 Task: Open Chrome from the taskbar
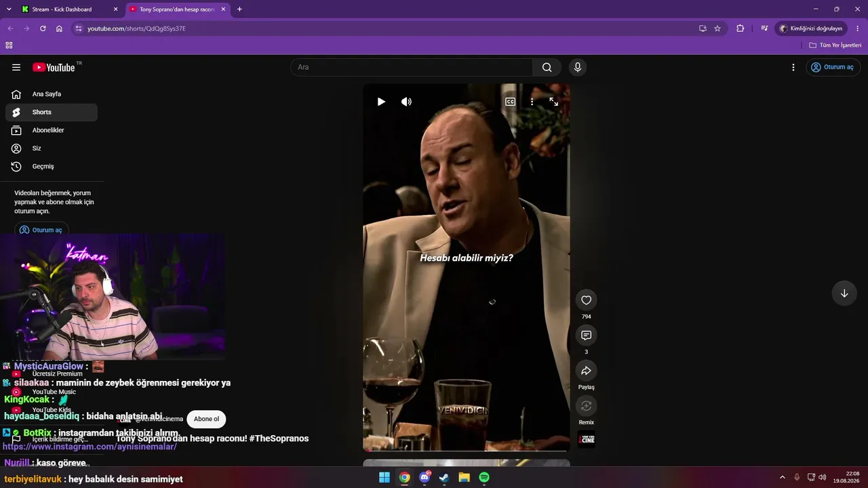[404, 477]
